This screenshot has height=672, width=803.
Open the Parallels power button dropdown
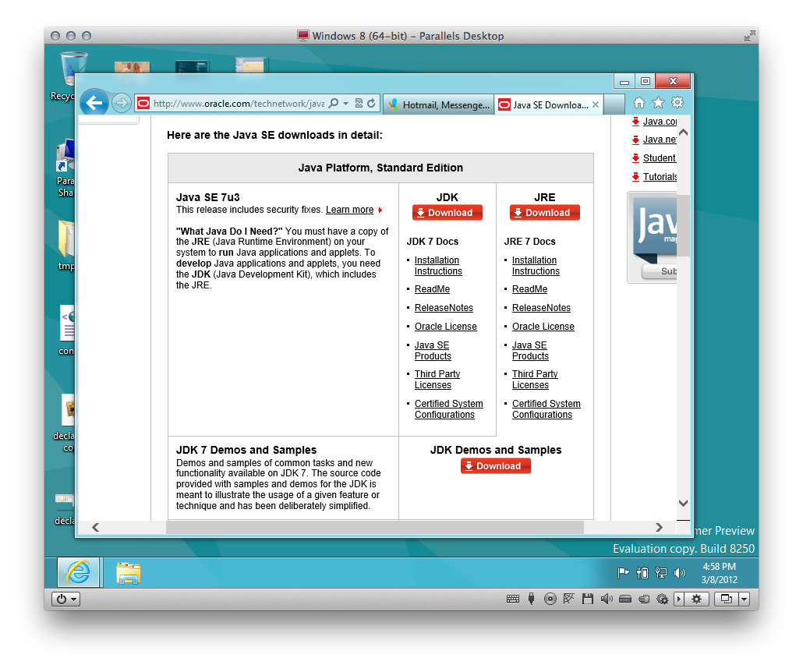click(x=66, y=599)
